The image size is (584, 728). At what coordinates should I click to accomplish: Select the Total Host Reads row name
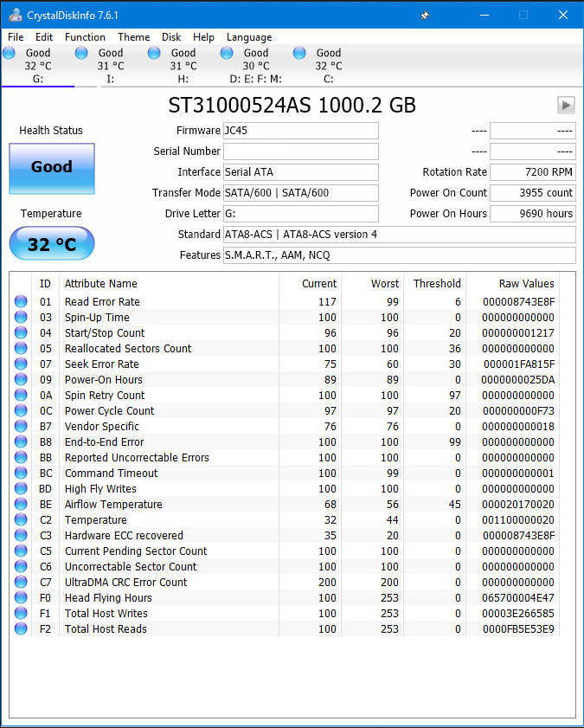coord(106,628)
